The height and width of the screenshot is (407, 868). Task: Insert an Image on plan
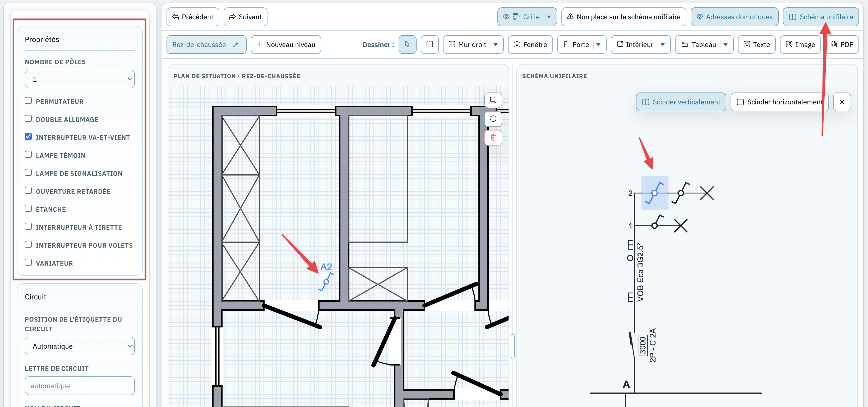tap(800, 44)
